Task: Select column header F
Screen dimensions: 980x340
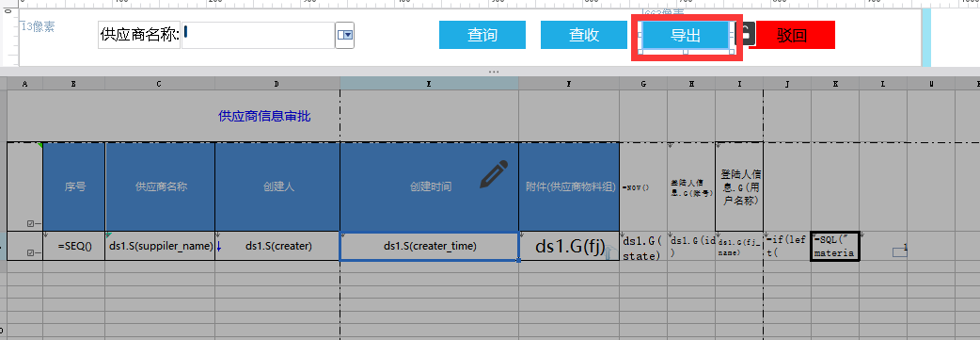Action: [x=569, y=83]
